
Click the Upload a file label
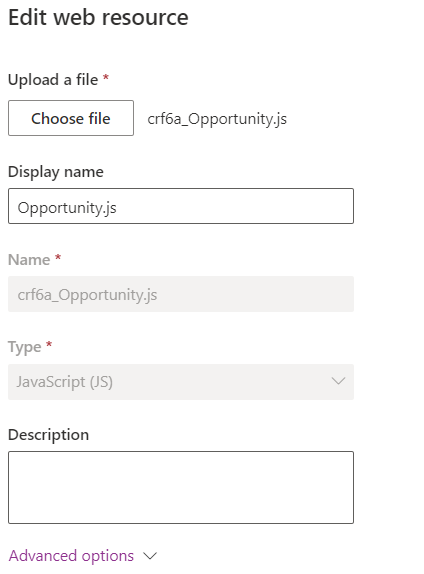[x=53, y=80]
